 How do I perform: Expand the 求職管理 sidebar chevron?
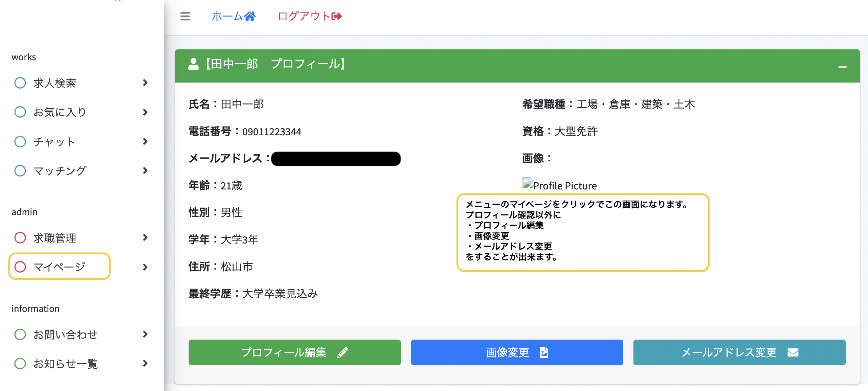click(145, 238)
